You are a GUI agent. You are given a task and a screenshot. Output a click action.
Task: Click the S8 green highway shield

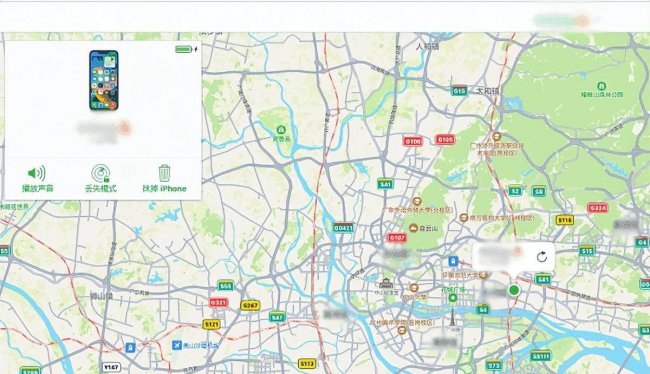tap(538, 191)
